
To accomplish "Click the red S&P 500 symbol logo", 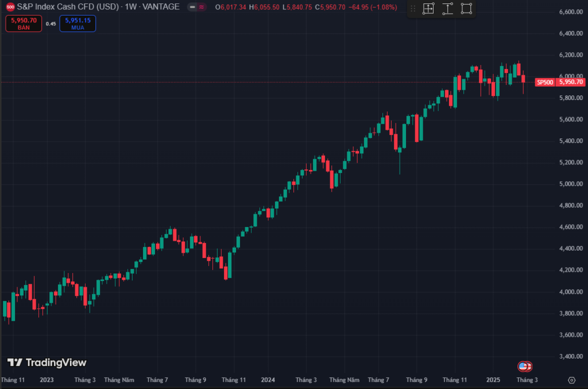I will pos(10,7).
